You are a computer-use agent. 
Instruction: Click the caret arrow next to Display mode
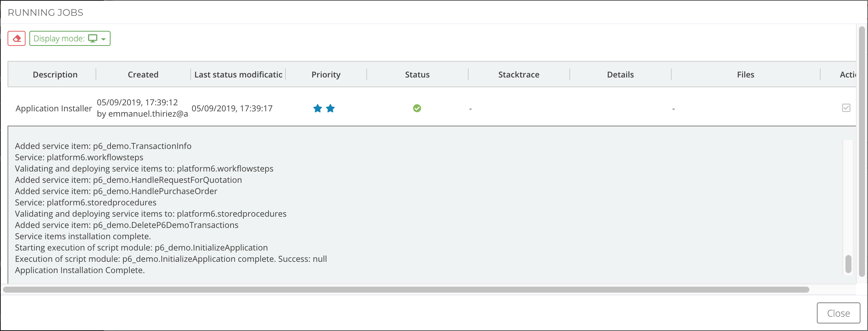(x=103, y=39)
